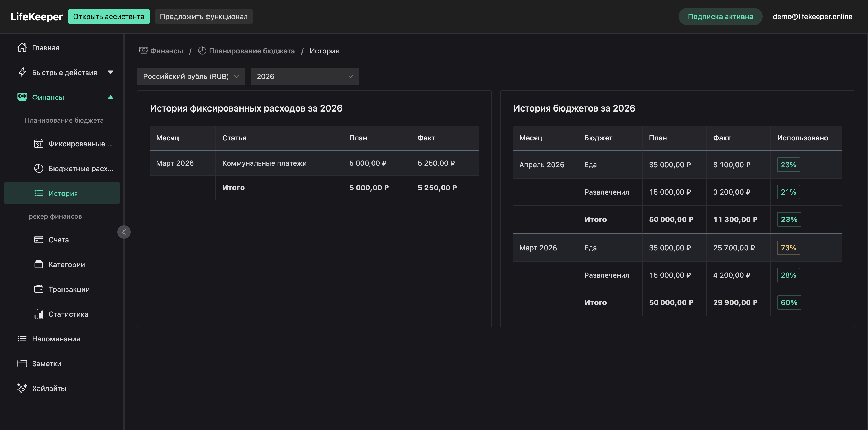Click wallet icon next to Транзакции
The width and height of the screenshot is (868, 430).
click(x=39, y=289)
